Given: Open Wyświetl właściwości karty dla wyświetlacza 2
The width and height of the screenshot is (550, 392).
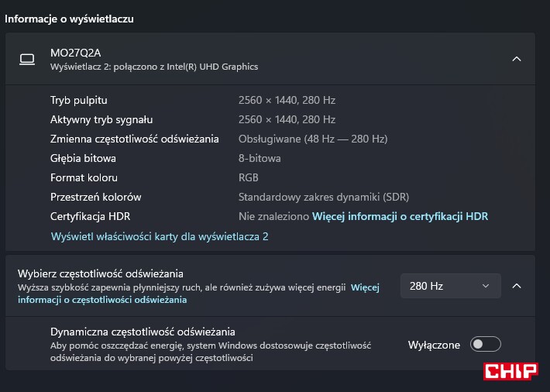Looking at the screenshot, I should 160,236.
